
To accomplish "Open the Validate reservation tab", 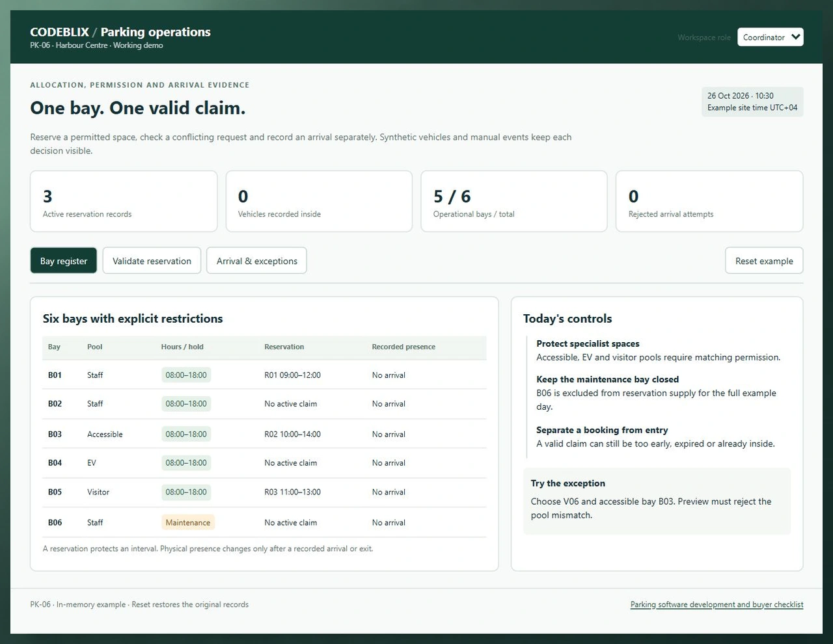I will point(152,261).
